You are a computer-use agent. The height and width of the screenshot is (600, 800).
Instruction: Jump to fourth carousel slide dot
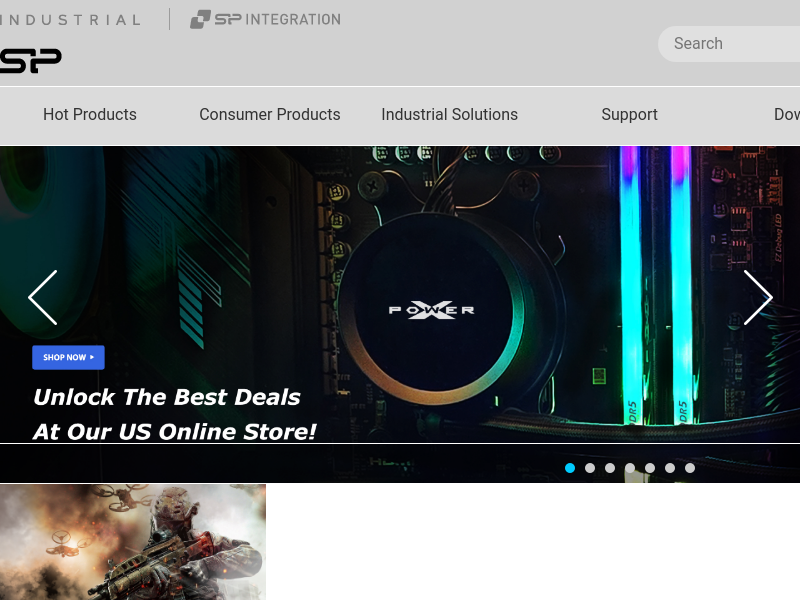[x=630, y=468]
